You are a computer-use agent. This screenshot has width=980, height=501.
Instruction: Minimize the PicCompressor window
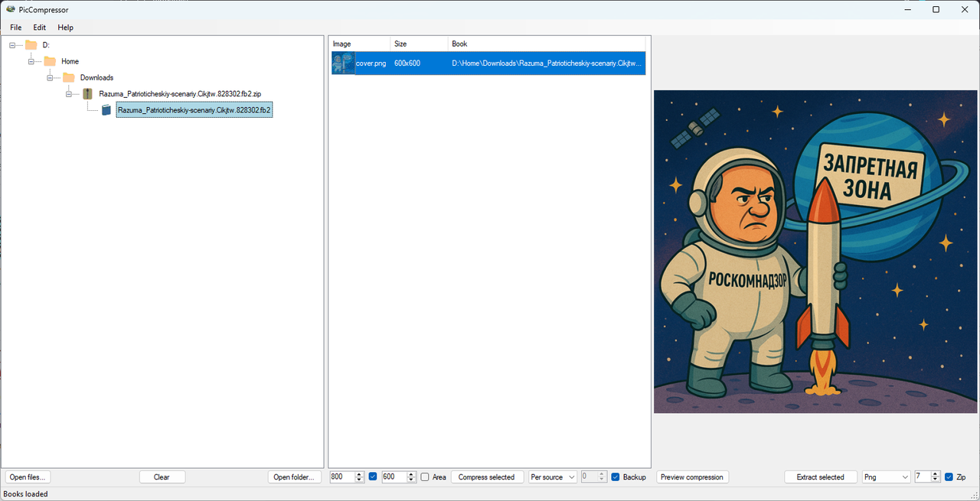tap(909, 9)
